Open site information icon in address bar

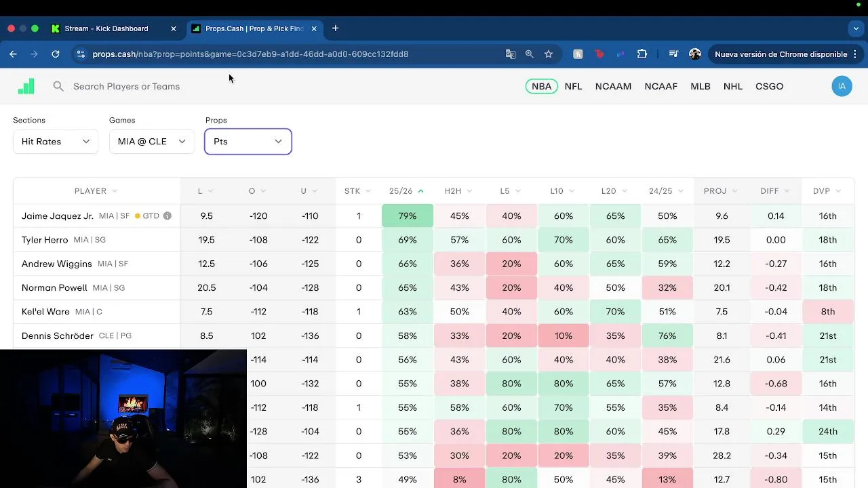(81, 54)
